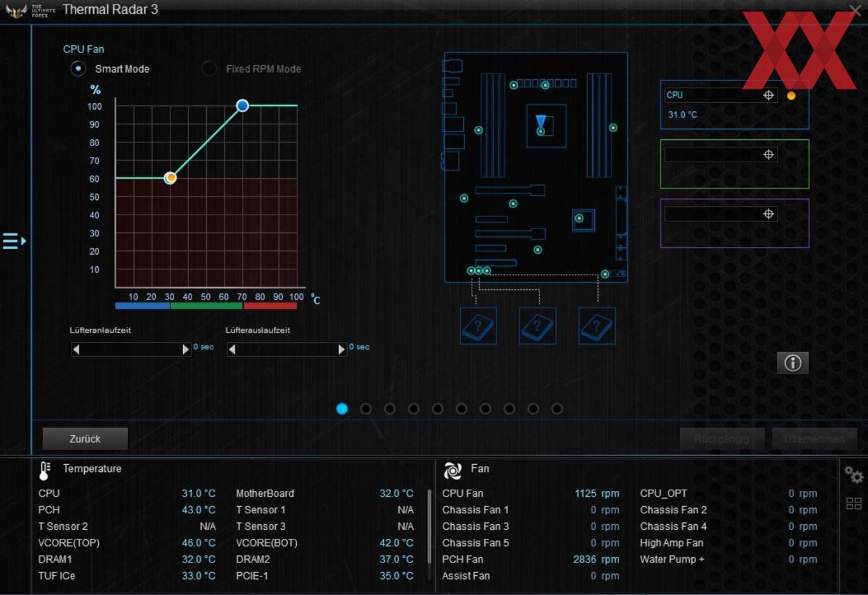The width and height of the screenshot is (868, 595).
Task: Click the Water Pump + label
Action: tap(672, 559)
